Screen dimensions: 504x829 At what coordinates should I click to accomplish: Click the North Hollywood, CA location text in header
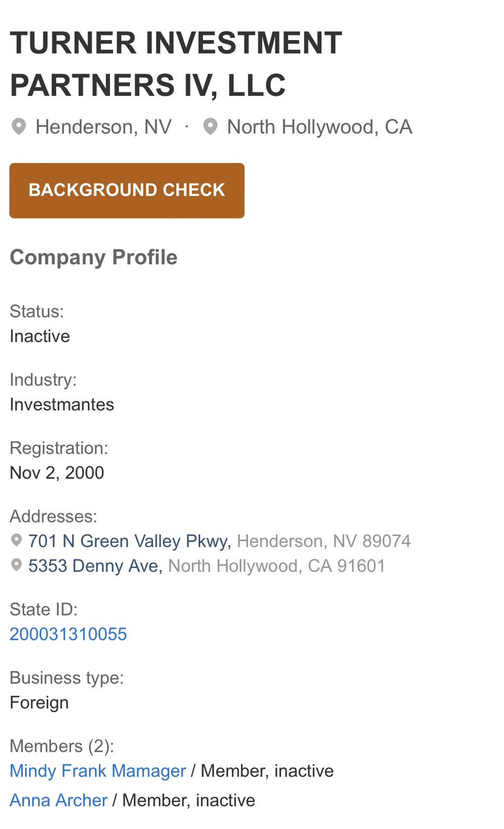(319, 127)
